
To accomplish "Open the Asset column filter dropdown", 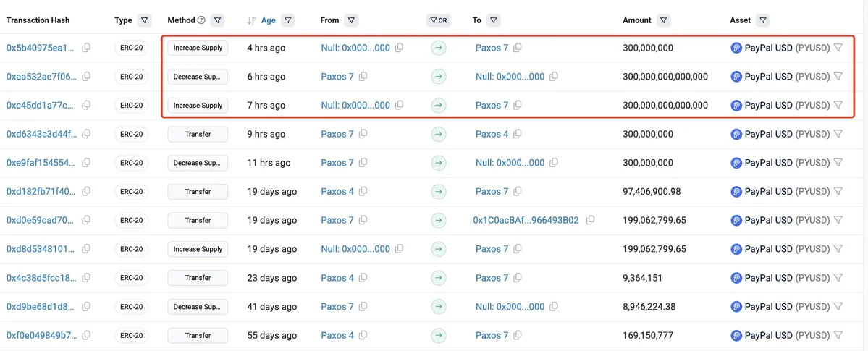I will tap(763, 20).
